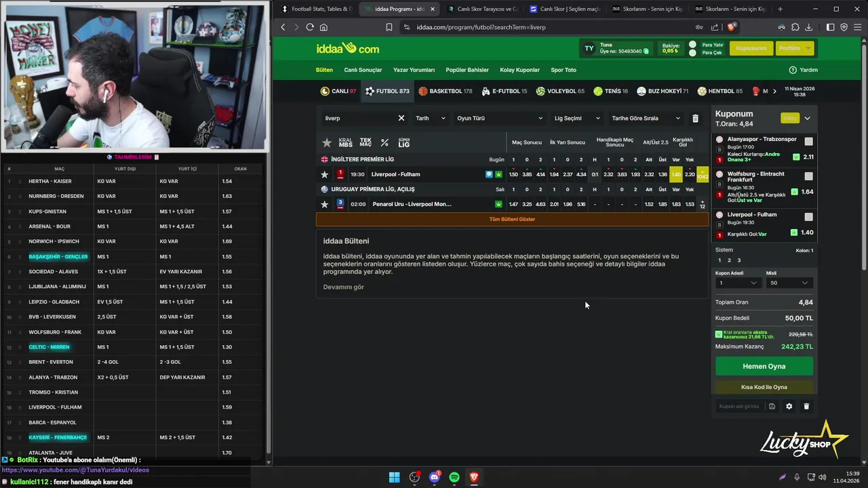The height and width of the screenshot is (488, 868).
Task: Open the Windows Start menu
Action: tap(394, 477)
